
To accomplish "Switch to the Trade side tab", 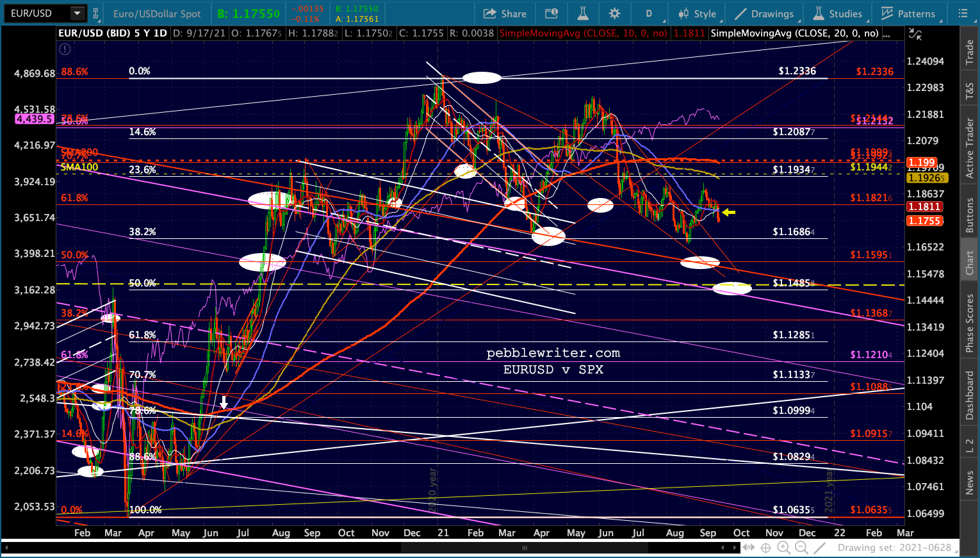I will point(969,53).
